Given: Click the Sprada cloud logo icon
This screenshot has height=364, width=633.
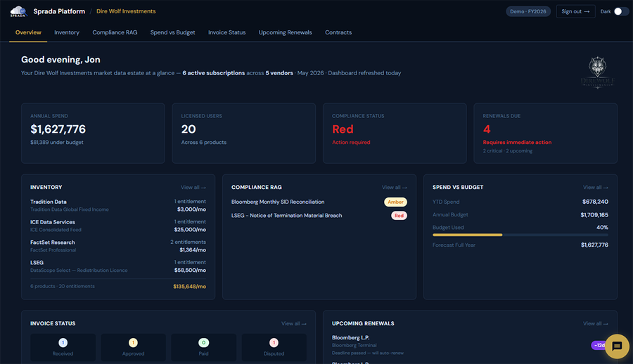Looking at the screenshot, I should (x=18, y=11).
